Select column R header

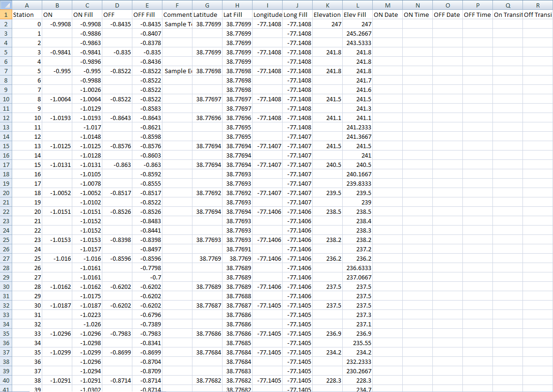[x=538, y=5]
